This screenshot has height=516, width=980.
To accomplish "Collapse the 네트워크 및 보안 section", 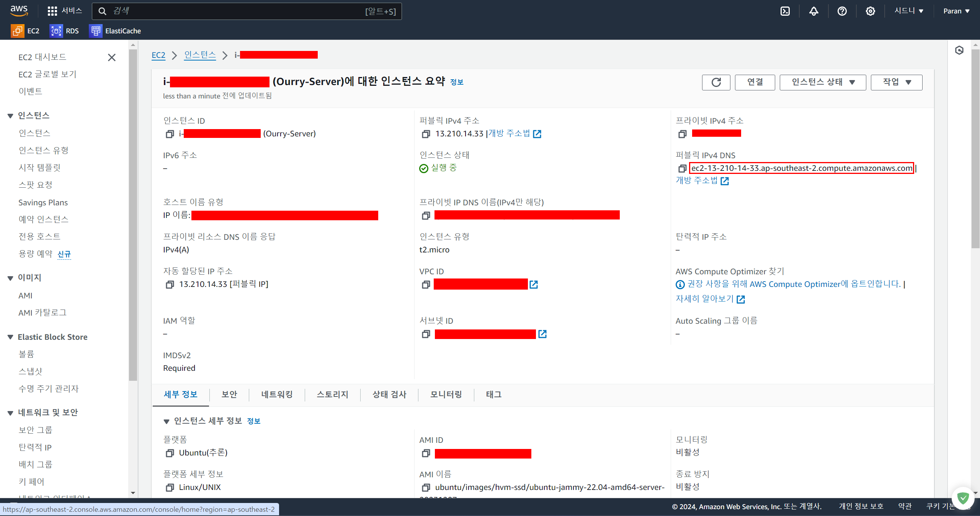I will (x=10, y=413).
